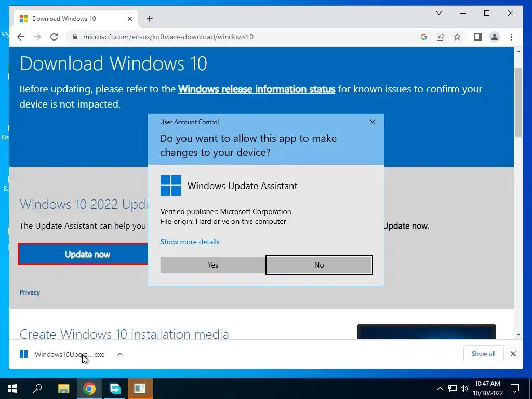Show hidden system tray icons

click(440, 389)
